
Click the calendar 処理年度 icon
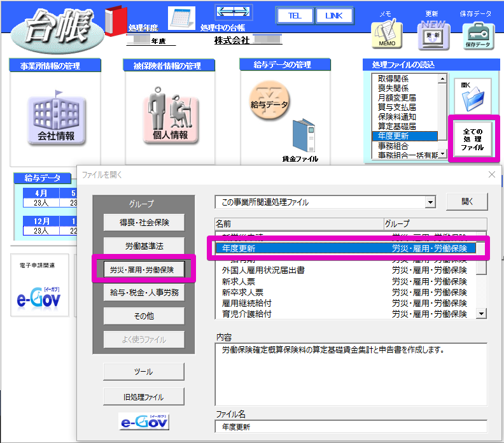click(x=181, y=19)
